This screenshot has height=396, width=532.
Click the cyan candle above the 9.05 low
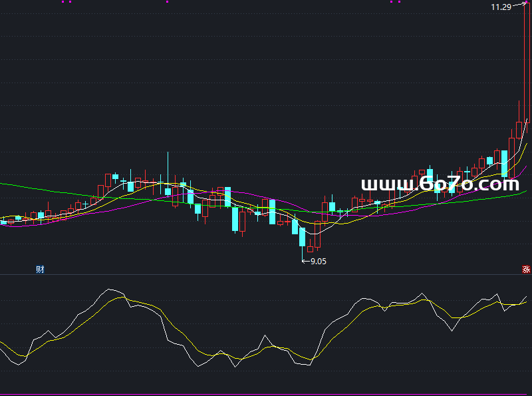302,237
